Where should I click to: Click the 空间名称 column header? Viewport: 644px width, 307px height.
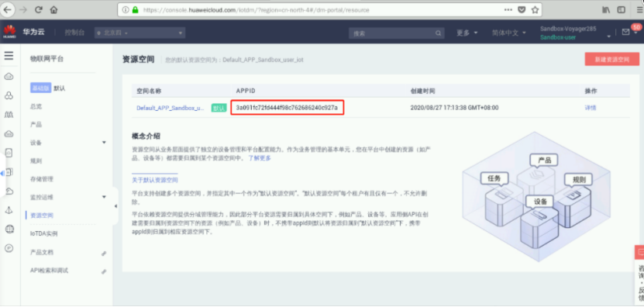148,91
